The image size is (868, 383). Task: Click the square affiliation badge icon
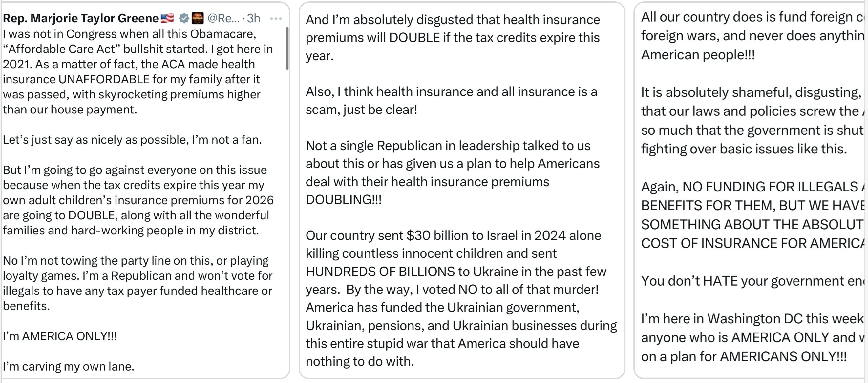(x=198, y=18)
